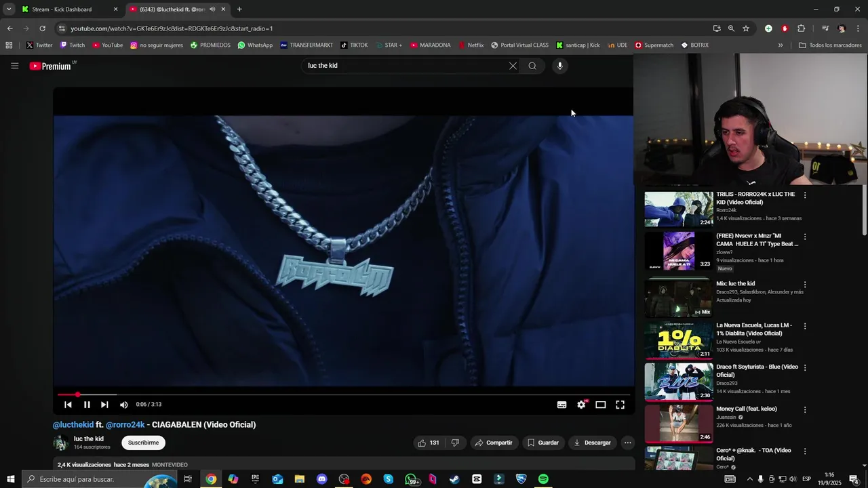Switch to theater mode

[600, 405]
